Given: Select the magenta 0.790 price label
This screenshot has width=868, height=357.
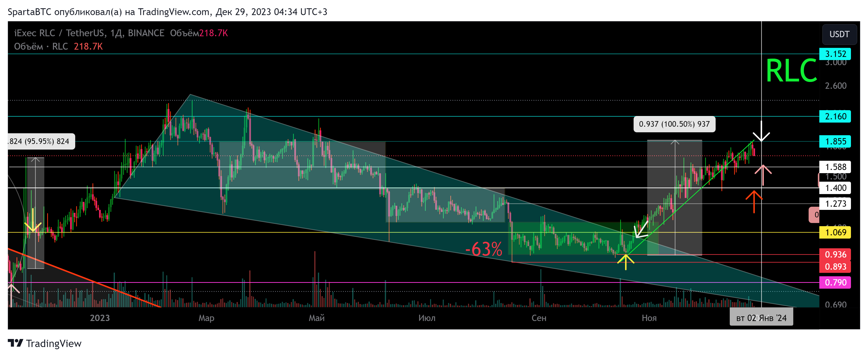Looking at the screenshot, I should point(835,283).
